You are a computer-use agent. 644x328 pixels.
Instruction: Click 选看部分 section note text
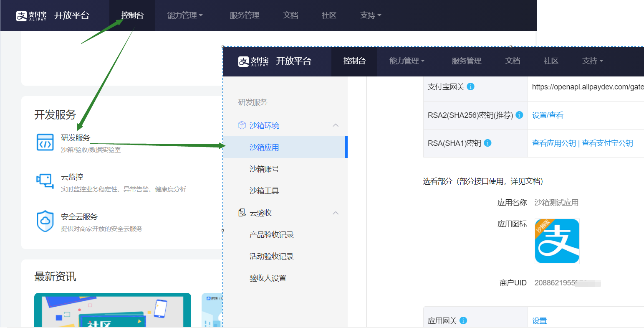click(483, 181)
